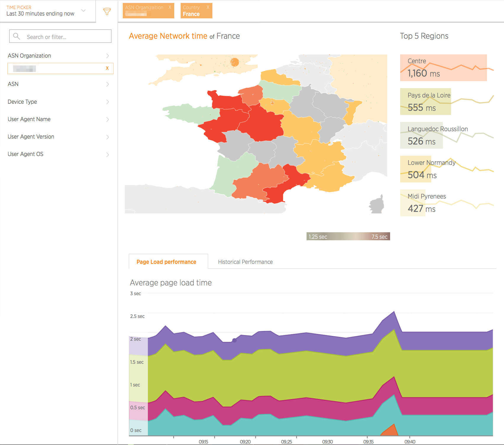Open the Time Picker dropdown

click(x=83, y=11)
